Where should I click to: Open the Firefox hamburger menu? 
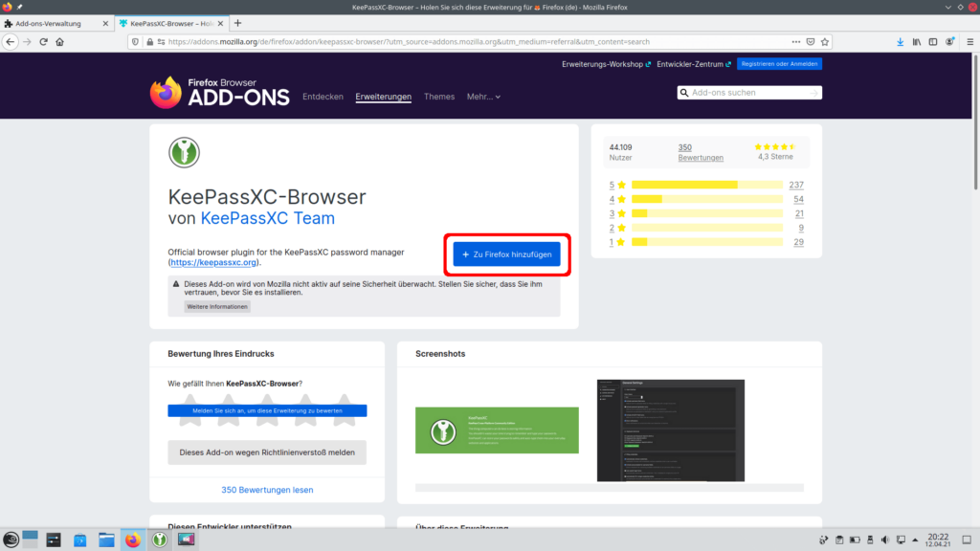click(970, 42)
